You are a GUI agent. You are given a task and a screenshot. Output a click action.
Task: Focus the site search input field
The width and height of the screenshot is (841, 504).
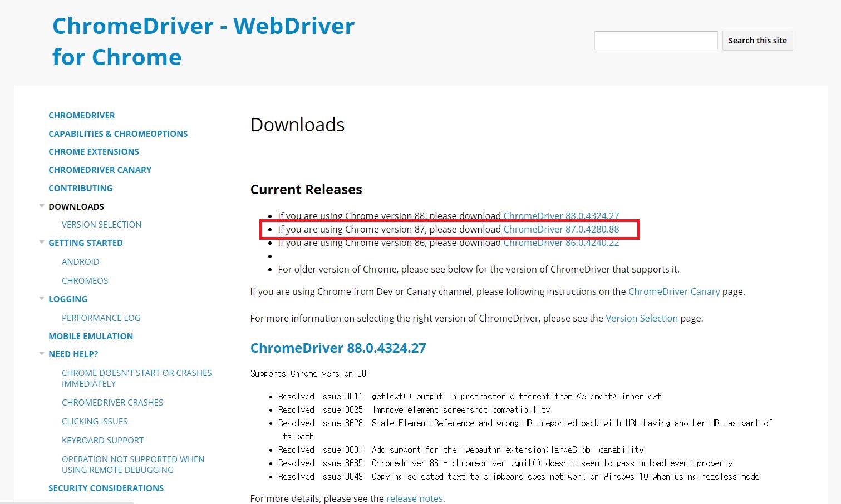pyautogui.click(x=656, y=41)
